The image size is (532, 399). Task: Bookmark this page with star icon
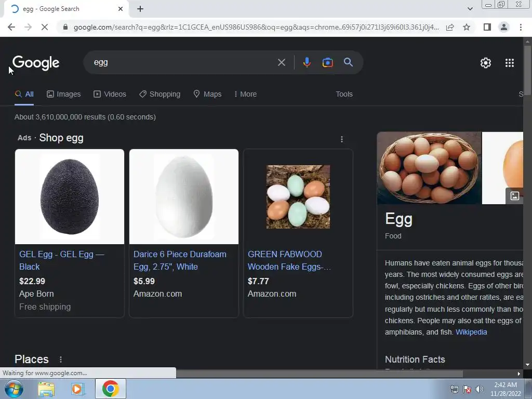467,27
